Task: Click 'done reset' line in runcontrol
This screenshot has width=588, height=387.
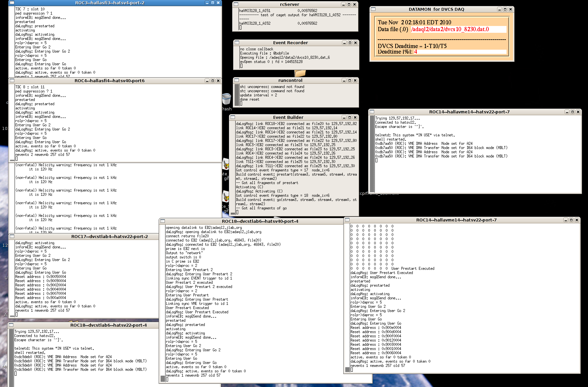Action: coord(250,99)
